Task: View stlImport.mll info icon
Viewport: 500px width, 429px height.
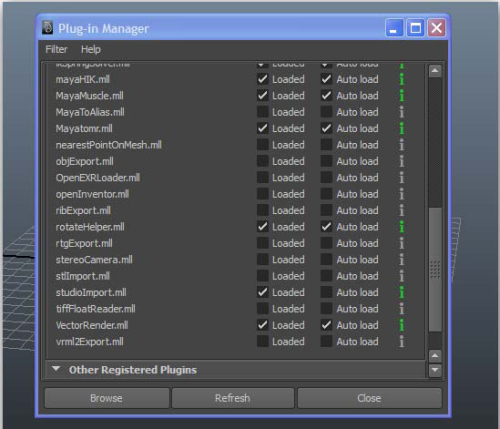Action: tap(402, 276)
